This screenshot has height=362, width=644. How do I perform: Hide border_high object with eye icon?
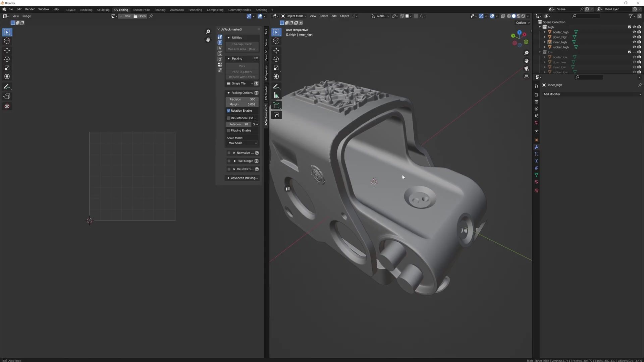[x=634, y=32]
